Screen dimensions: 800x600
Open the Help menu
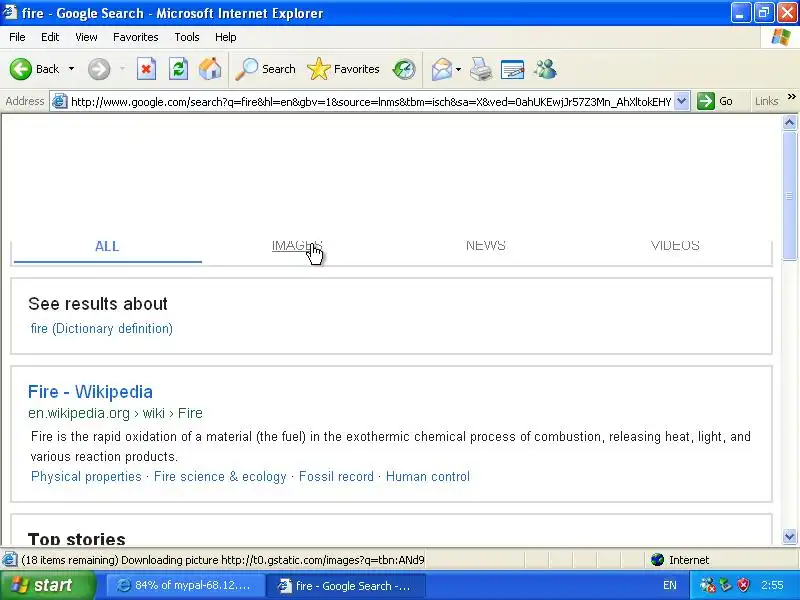tap(226, 37)
